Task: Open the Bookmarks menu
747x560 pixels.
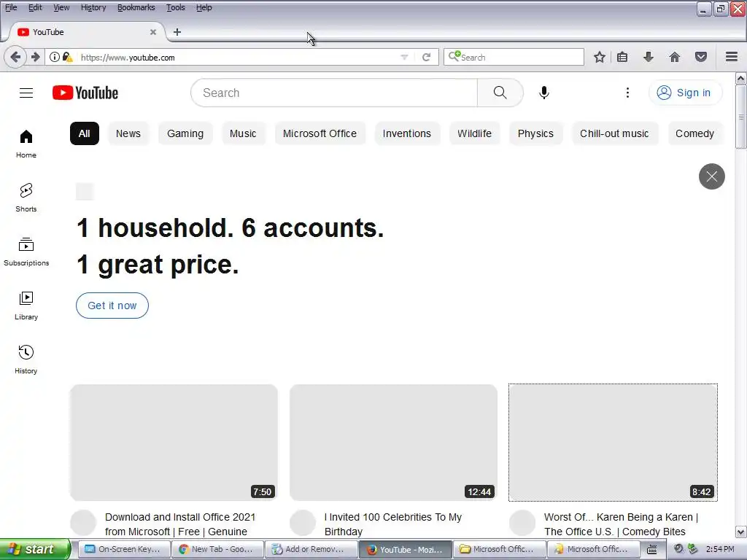Action: click(x=136, y=7)
